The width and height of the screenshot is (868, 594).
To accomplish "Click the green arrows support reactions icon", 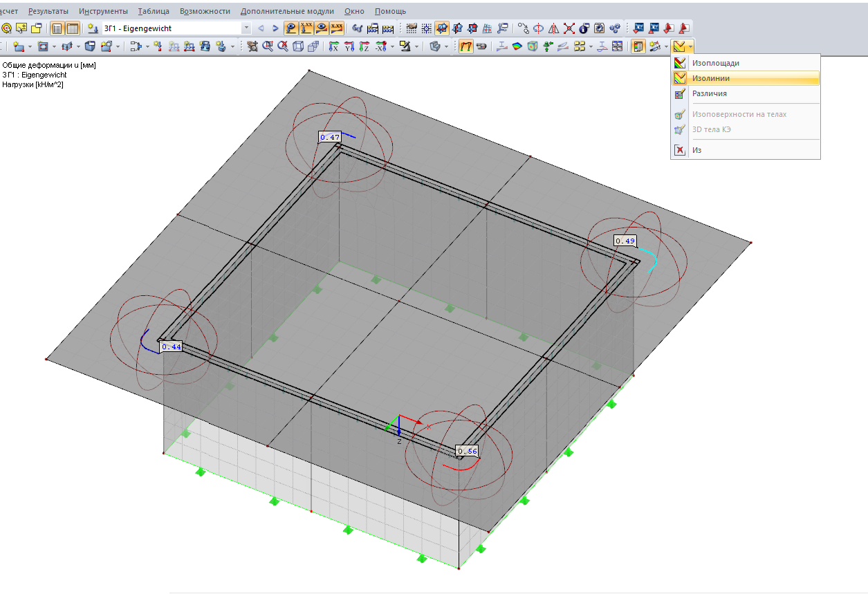I will [548, 46].
